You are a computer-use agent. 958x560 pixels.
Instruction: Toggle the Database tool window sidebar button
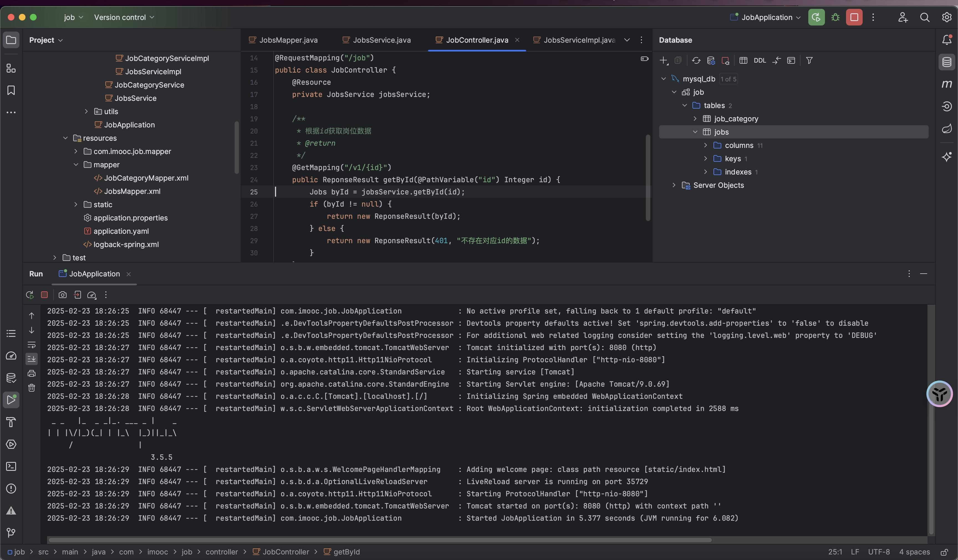[x=947, y=62]
